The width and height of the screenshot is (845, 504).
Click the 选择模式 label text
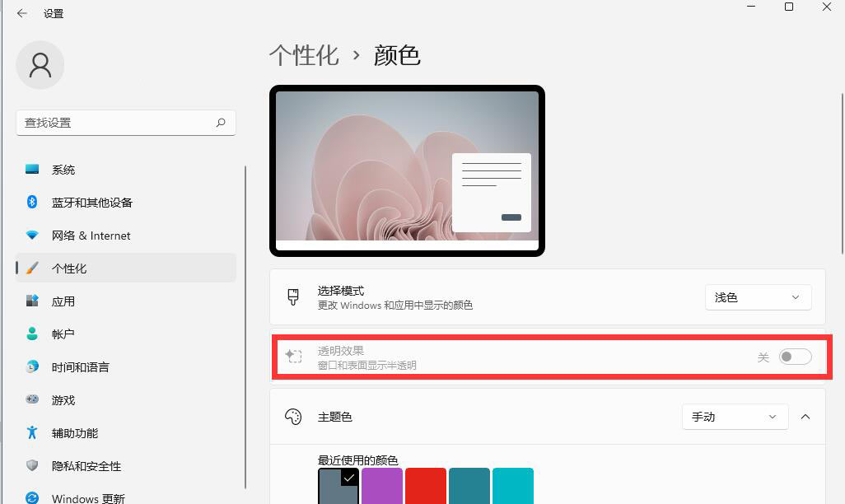click(x=341, y=291)
